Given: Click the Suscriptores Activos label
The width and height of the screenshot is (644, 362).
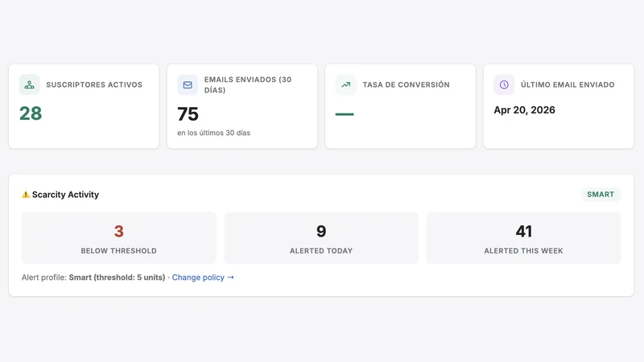Looking at the screenshot, I should click(94, 85).
